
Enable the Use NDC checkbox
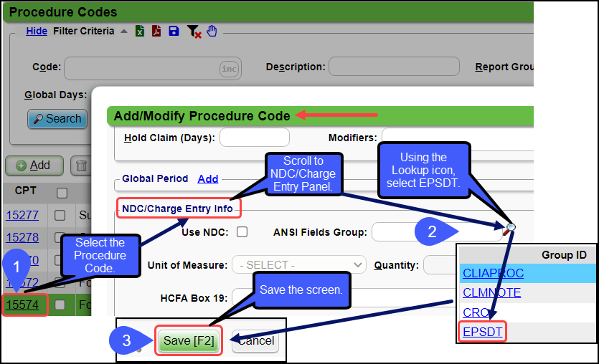[x=242, y=231]
